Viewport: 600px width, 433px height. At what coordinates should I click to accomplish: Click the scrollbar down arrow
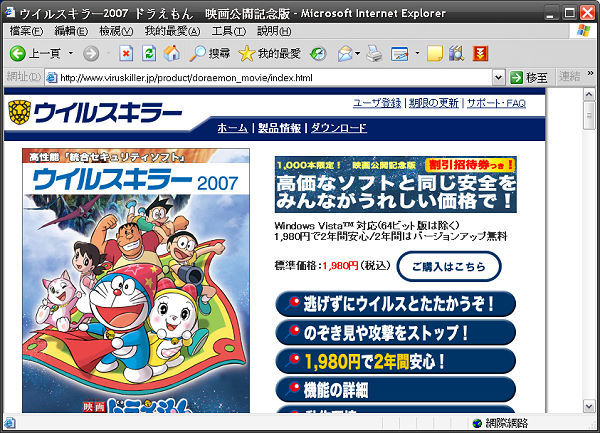[589, 406]
